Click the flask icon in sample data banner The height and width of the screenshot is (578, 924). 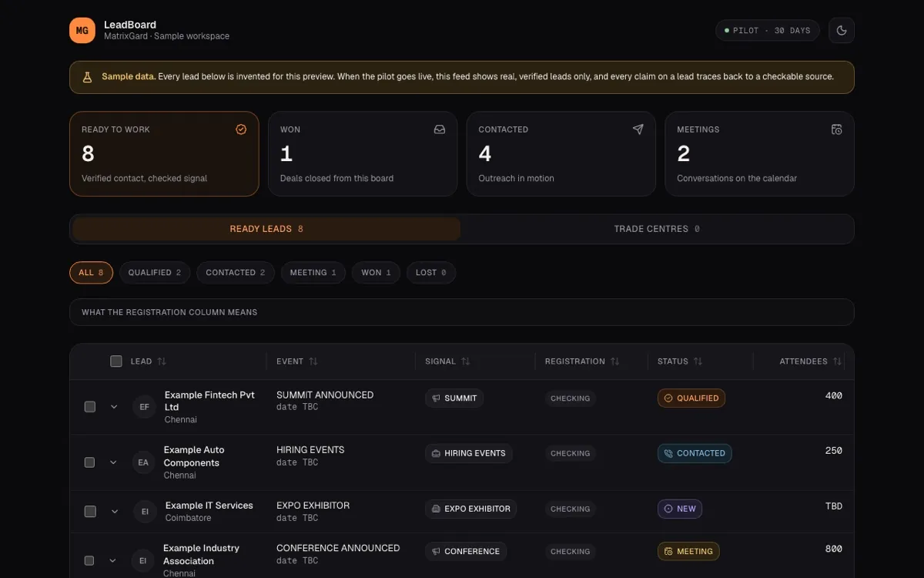pyautogui.click(x=87, y=77)
